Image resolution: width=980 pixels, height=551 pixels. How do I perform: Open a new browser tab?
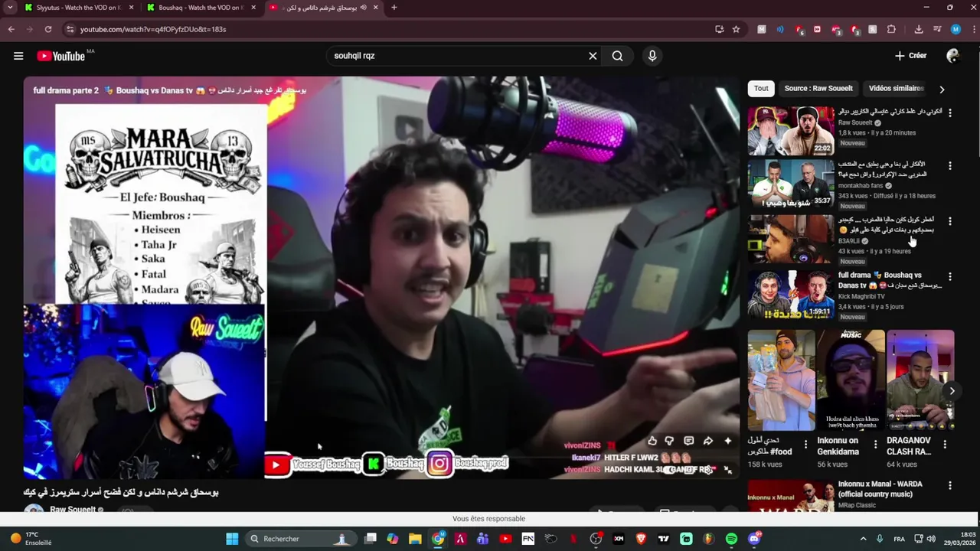point(394,8)
